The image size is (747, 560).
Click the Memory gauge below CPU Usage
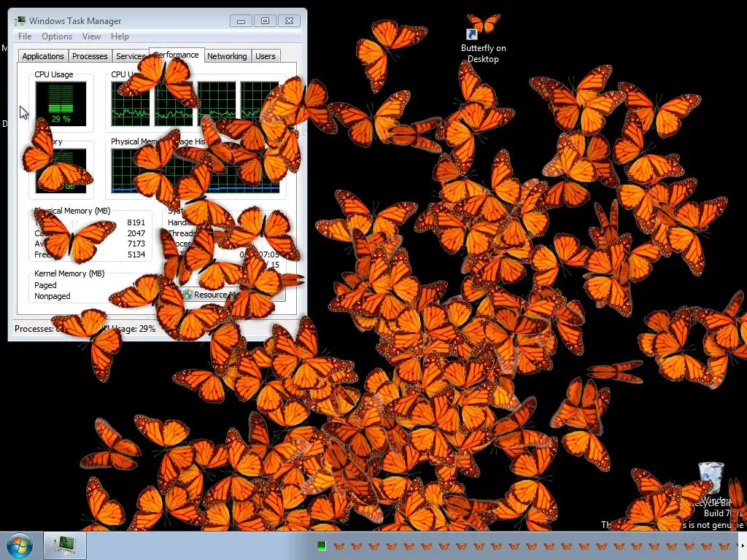tap(61, 171)
